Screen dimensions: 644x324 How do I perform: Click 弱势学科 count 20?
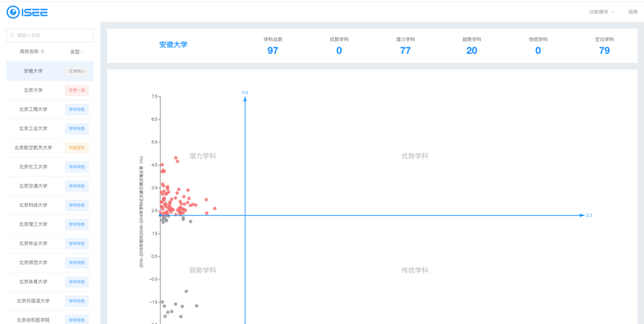click(472, 51)
